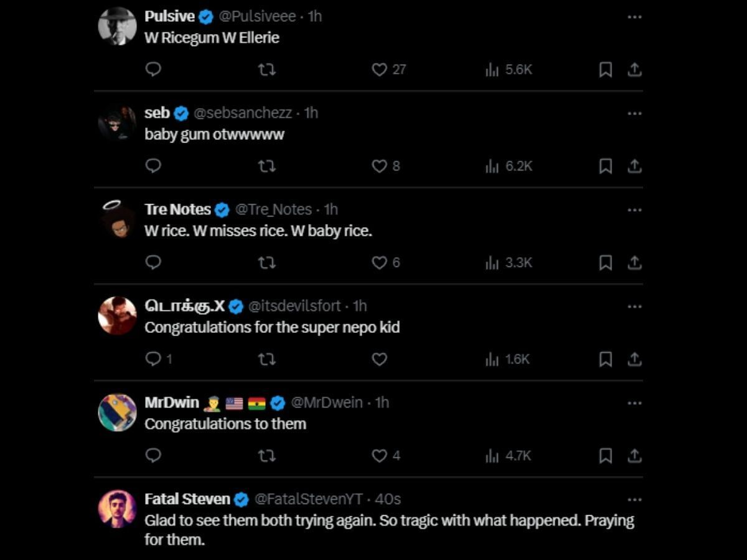Viewport: 747px width, 560px height.
Task: Like டொக்கு.X's nepo kid tweet
Action: [380, 359]
